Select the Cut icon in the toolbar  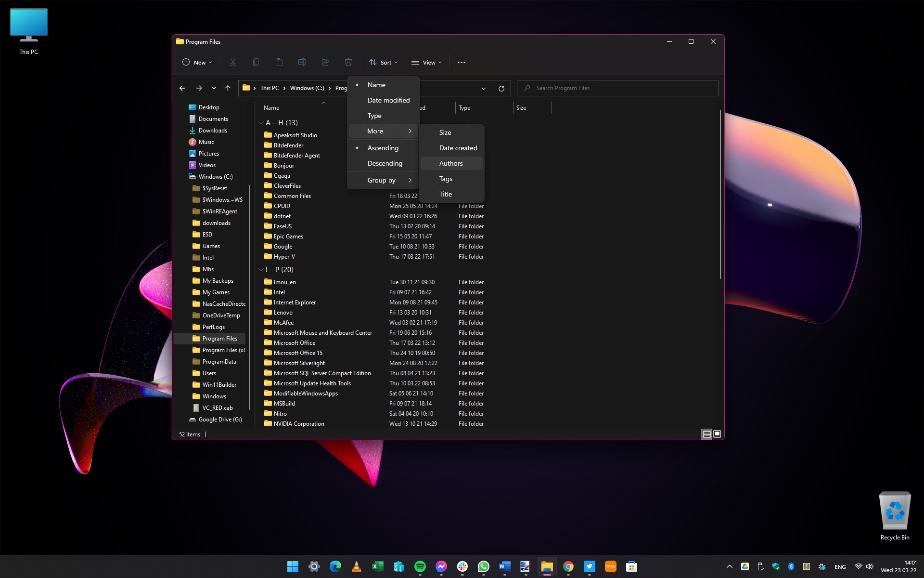[x=232, y=62]
